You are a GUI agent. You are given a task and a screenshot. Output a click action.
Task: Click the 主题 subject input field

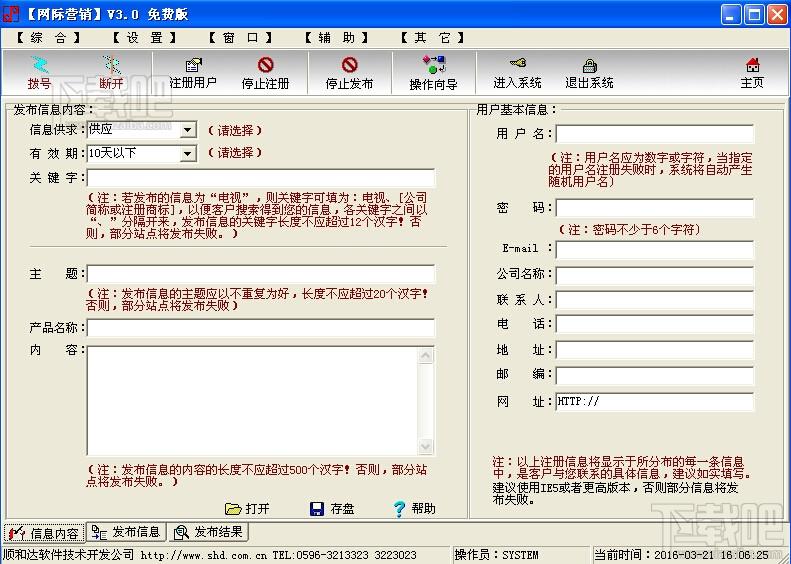coord(261,274)
